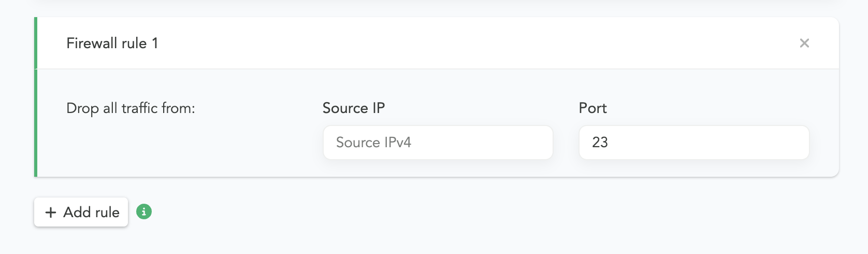
Task: Remove Firewall rule 1 with the X icon
Action: pyautogui.click(x=804, y=43)
